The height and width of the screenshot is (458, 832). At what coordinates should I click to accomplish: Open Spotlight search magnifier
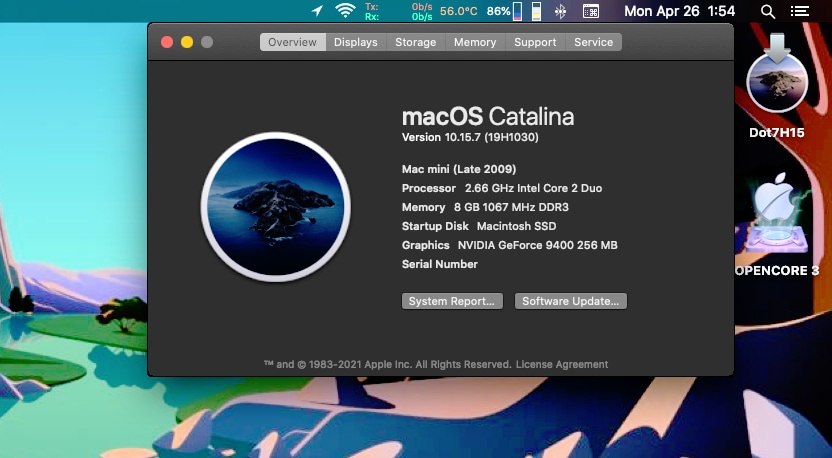tap(768, 11)
